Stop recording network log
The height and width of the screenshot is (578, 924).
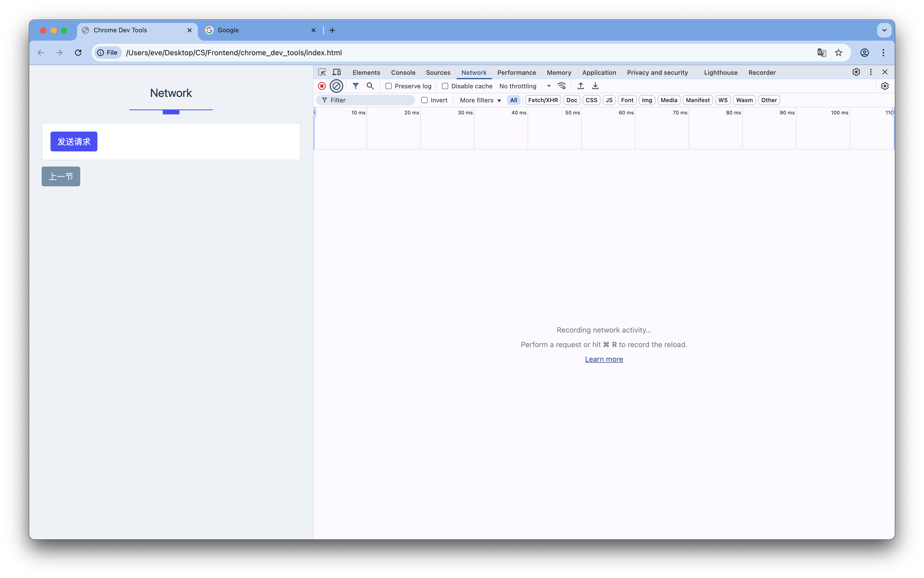pyautogui.click(x=321, y=86)
